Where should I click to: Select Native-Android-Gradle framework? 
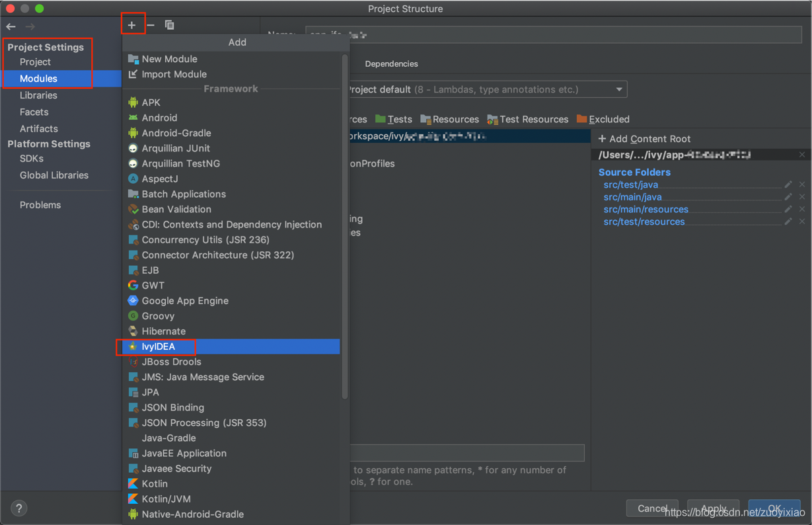click(x=231, y=514)
